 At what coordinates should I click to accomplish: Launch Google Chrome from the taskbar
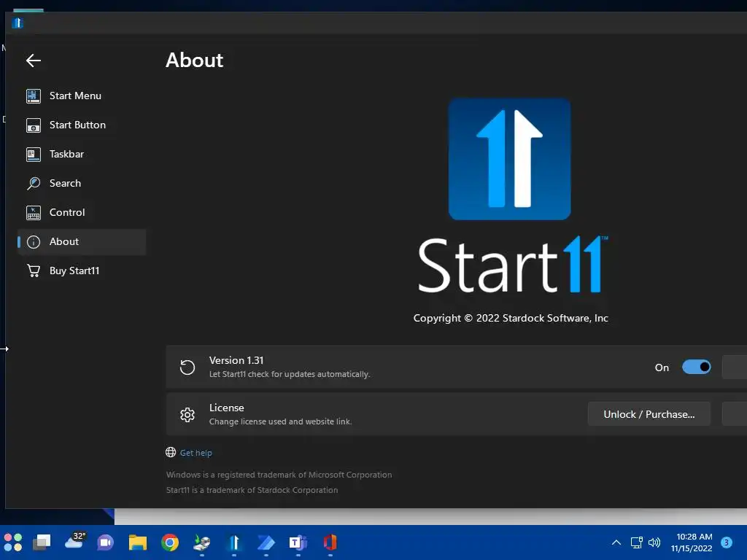(169, 542)
